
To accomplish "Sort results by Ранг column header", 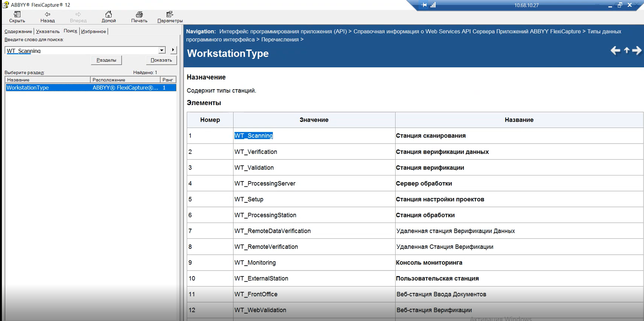I will pos(168,80).
